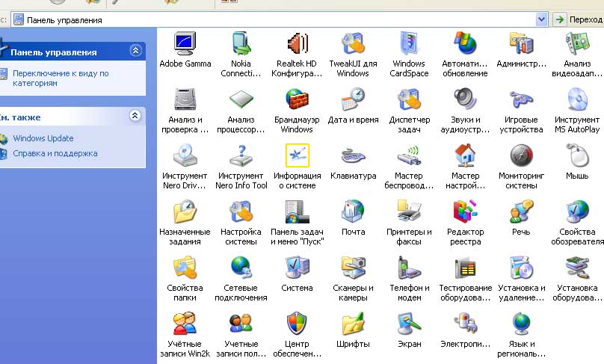Open the Мышь mouse settings icon
This screenshot has height=364, width=604.
coord(577,156)
